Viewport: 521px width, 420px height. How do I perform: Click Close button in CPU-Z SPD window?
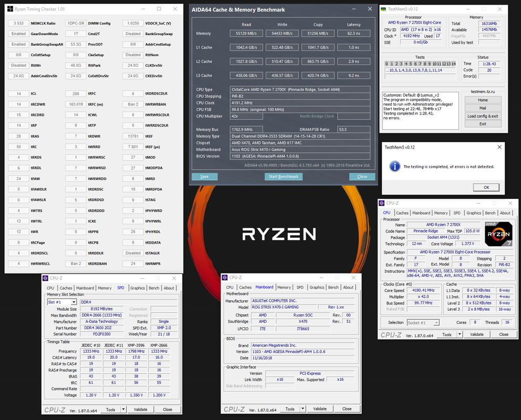coord(168,409)
